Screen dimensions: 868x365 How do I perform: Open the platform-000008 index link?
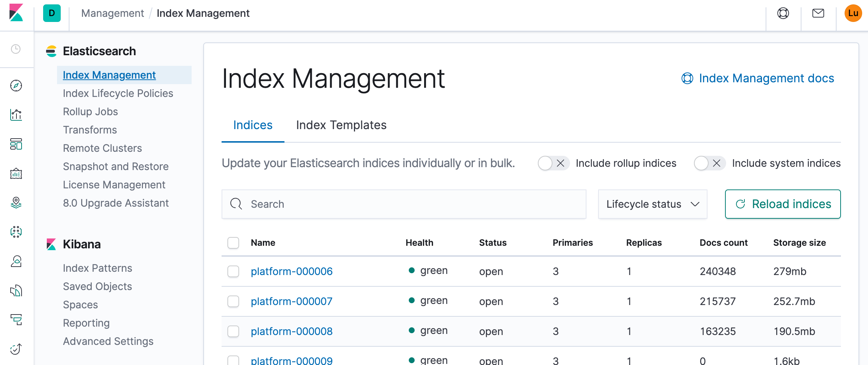point(292,331)
